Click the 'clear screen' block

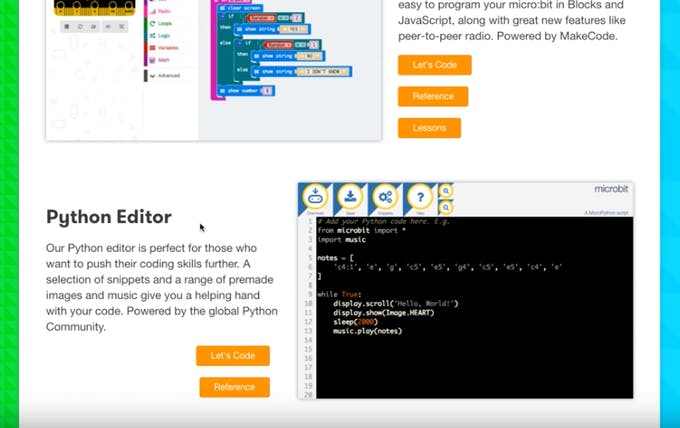click(x=240, y=8)
